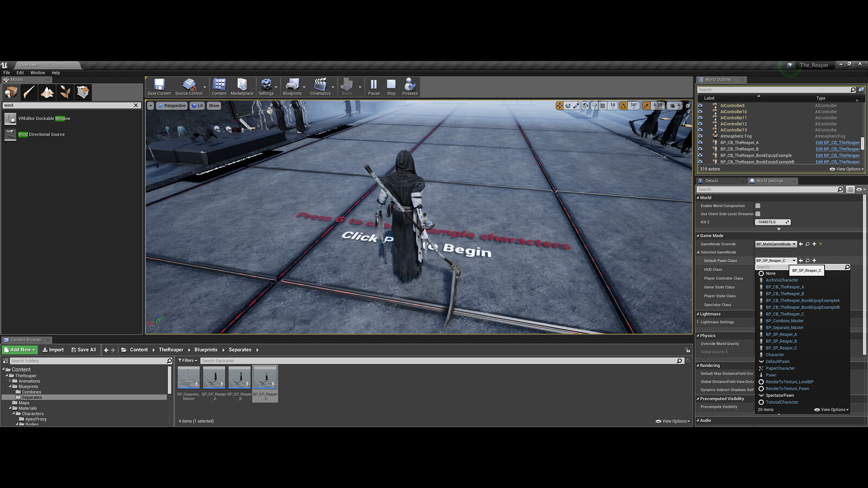868x488 pixels.
Task: Activate the rotate gizmo in viewport
Action: [568, 106]
